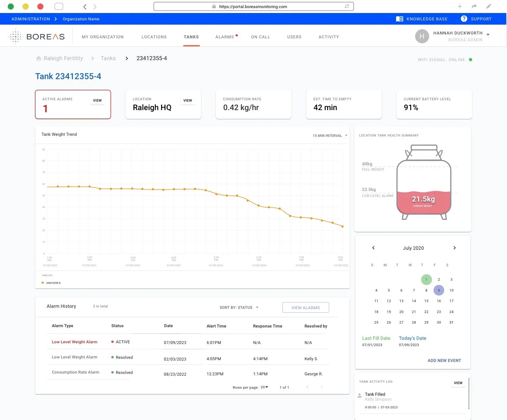The height and width of the screenshot is (420, 507).
Task: Click the Support question mark icon
Action: tap(464, 19)
